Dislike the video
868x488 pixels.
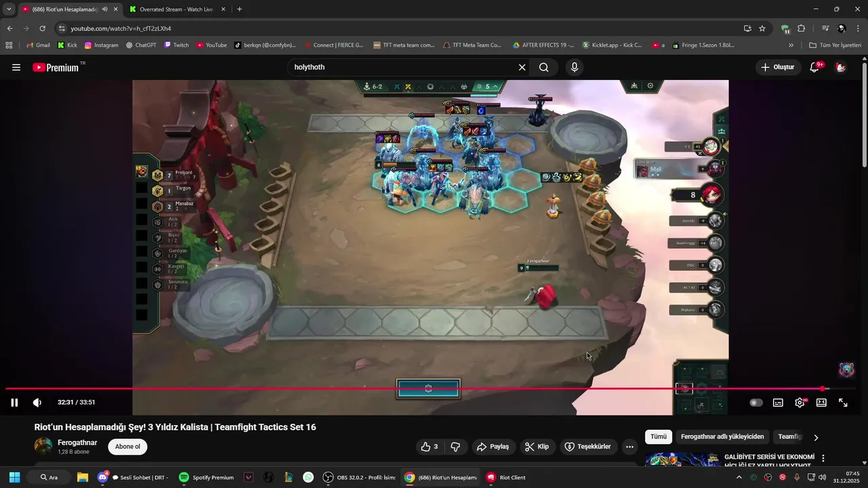pyautogui.click(x=456, y=447)
